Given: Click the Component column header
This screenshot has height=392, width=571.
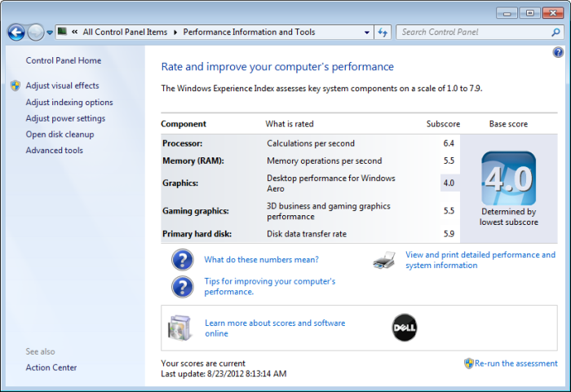Looking at the screenshot, I should point(184,124).
